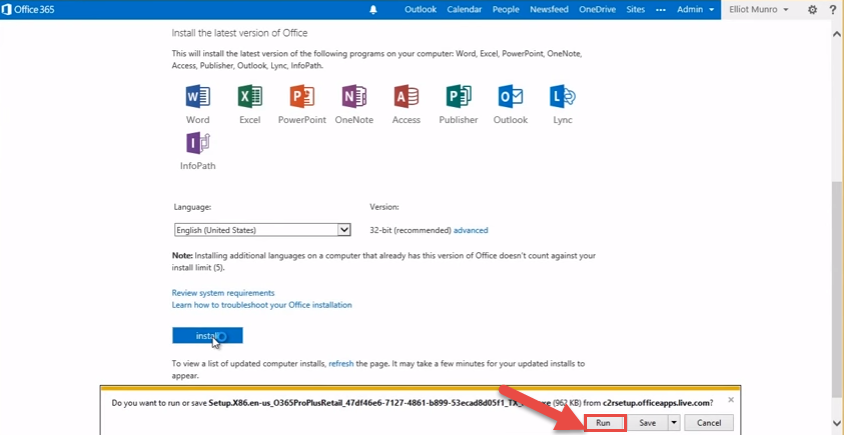Open Calendar from the top navigation
The height and width of the screenshot is (435, 844).
pos(464,9)
